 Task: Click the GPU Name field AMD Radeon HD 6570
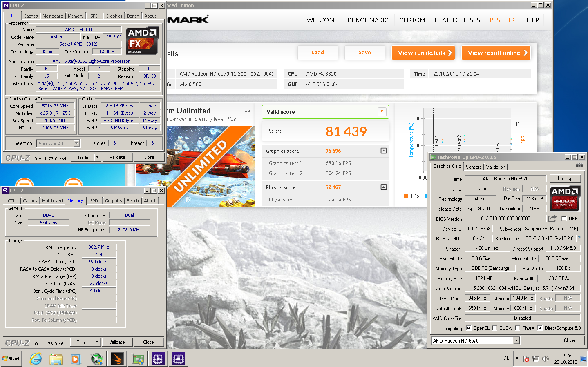coord(505,179)
